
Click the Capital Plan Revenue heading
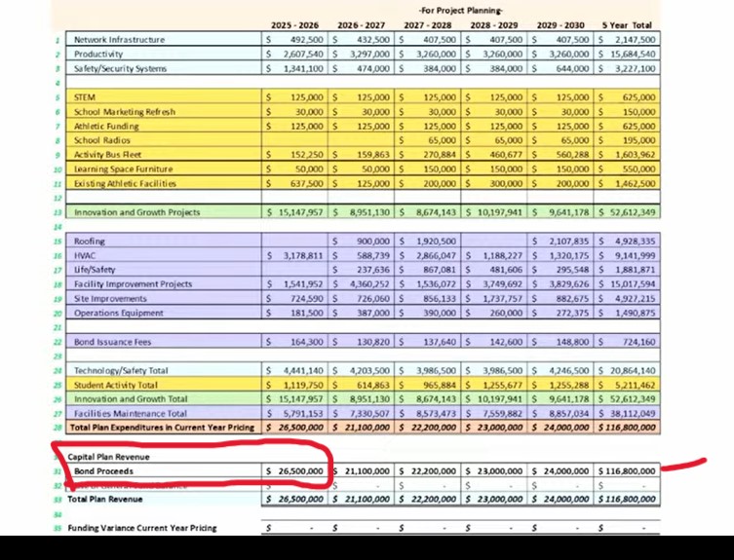tap(108, 457)
